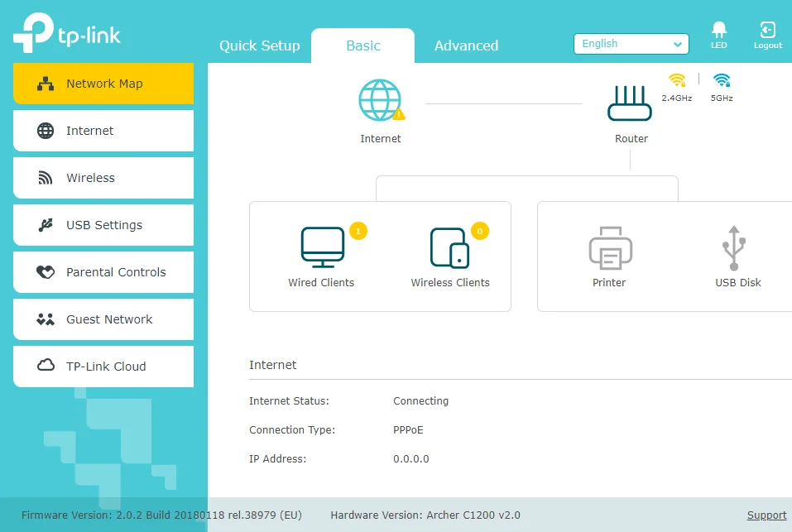Screen dimensions: 792x532
Task: Expand the English language dropdown
Action: click(631, 43)
